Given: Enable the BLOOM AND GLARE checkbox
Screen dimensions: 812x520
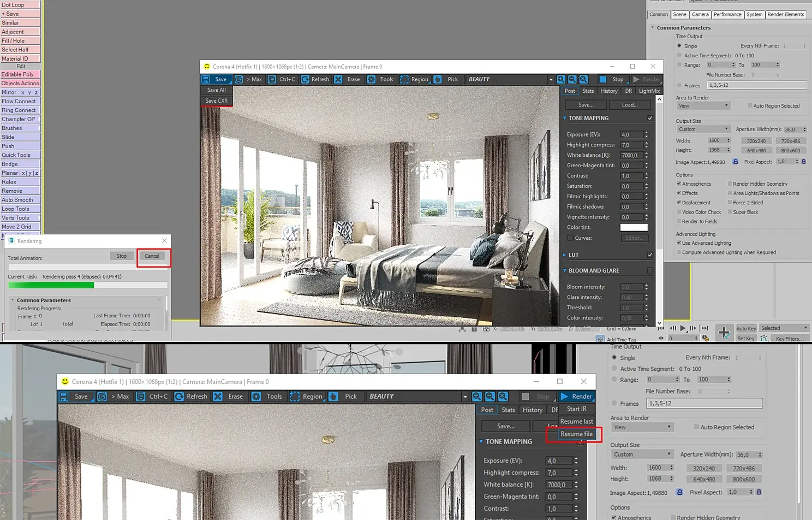Looking at the screenshot, I should pos(650,270).
